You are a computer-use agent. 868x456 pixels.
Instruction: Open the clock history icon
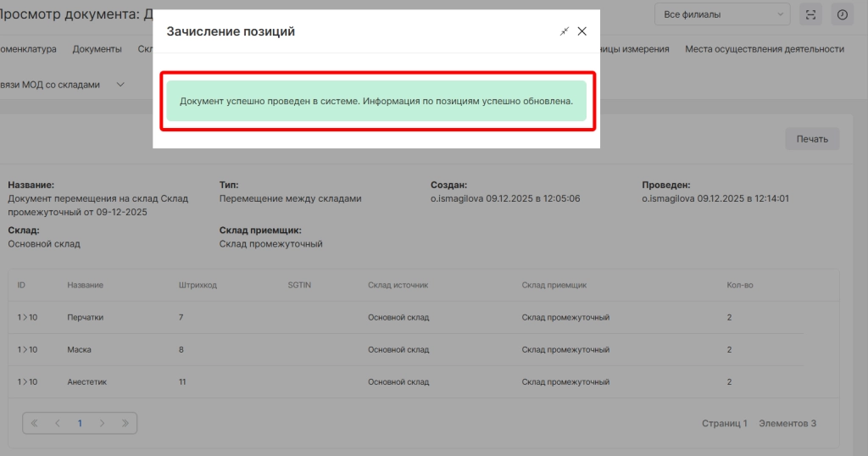coord(843,14)
